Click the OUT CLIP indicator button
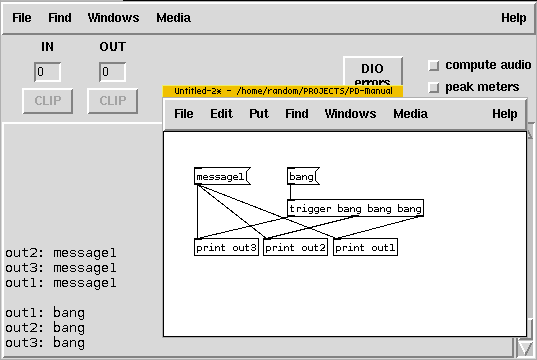This screenshot has width=537, height=360. tap(113, 101)
